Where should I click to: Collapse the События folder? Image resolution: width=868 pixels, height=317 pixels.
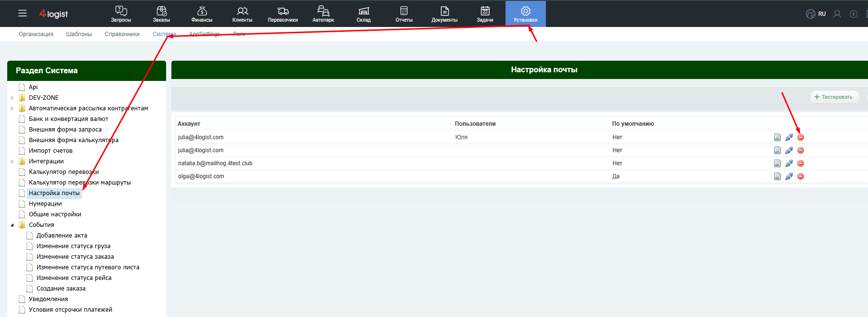click(x=12, y=225)
